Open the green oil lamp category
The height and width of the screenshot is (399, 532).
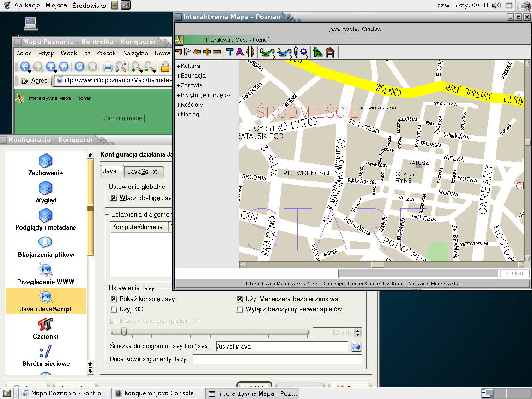click(267, 52)
